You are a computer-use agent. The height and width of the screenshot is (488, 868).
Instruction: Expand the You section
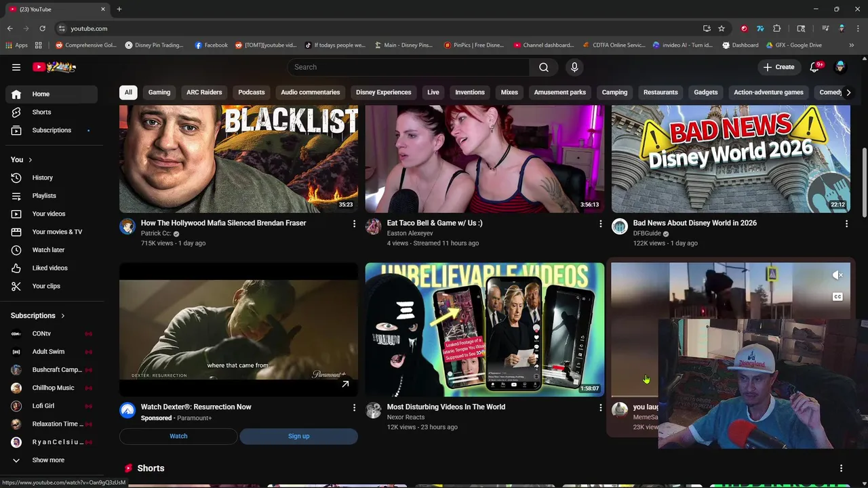click(x=21, y=159)
